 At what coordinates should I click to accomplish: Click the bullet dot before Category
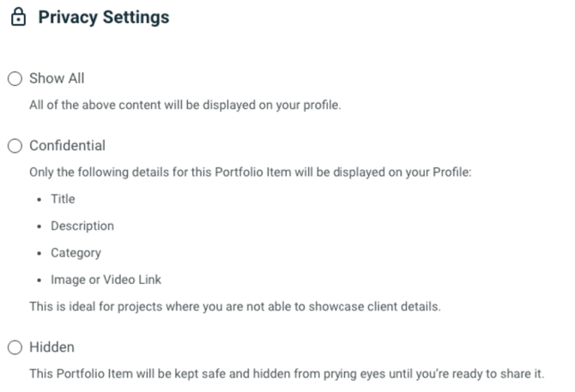[x=39, y=254]
